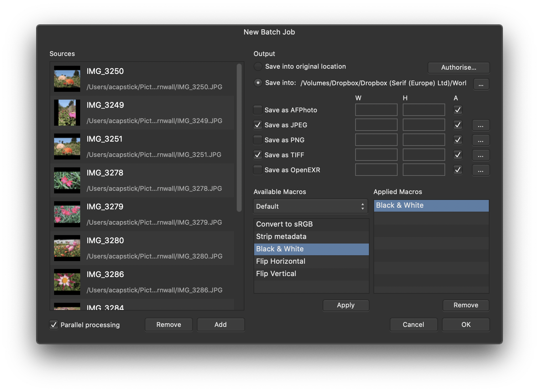This screenshot has width=539, height=392.
Task: Open the Default macros category dropdown
Action: (310, 206)
